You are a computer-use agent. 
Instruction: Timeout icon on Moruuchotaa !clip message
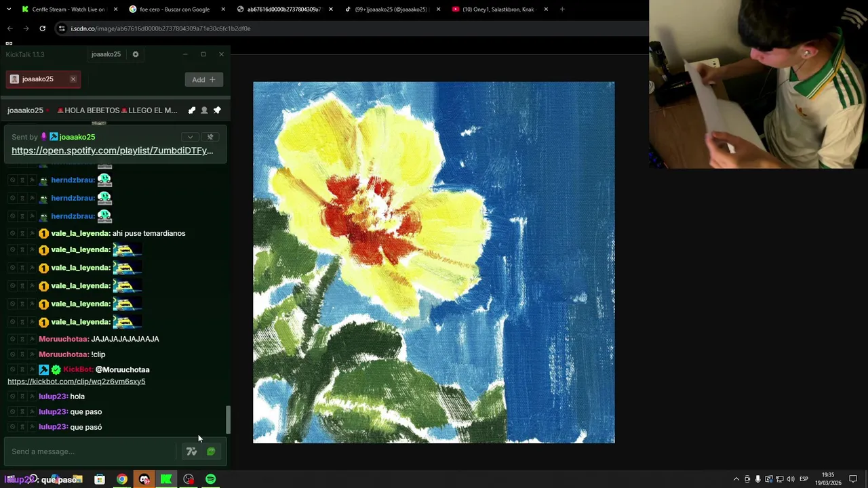(x=22, y=354)
